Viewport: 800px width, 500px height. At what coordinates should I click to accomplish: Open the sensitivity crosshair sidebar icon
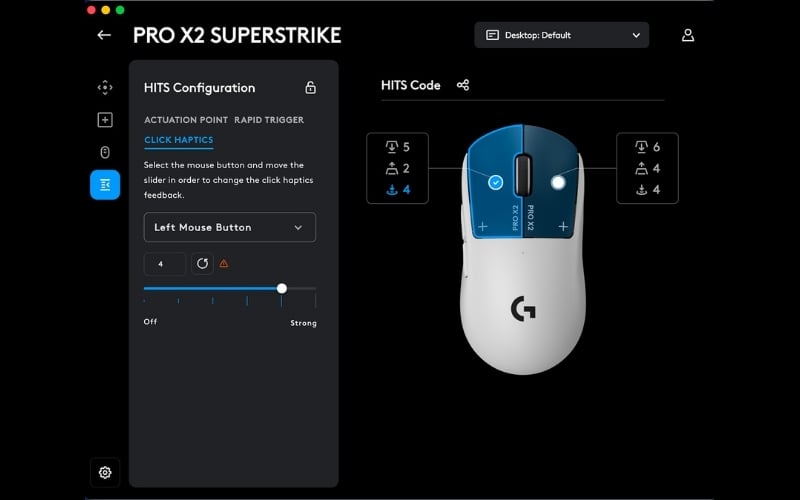pyautogui.click(x=105, y=87)
